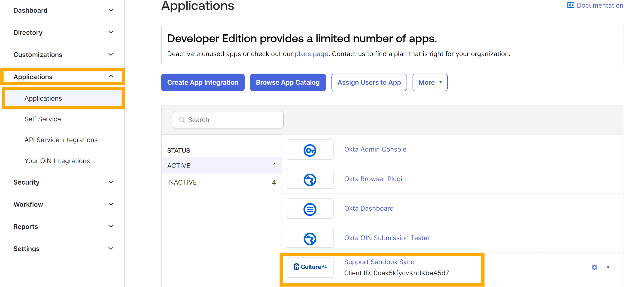Screen dimensions: 644x287
Task: Open the Okta Dashboard grid icon
Action: coord(310,209)
